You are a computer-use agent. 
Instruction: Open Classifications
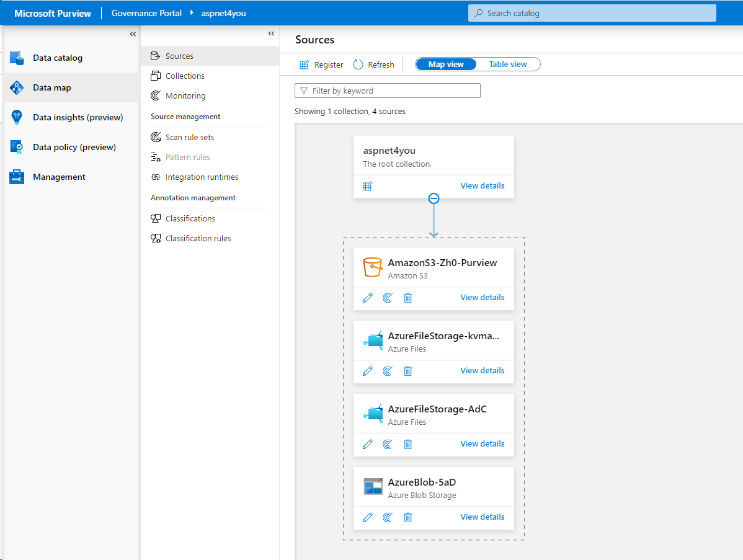point(210,218)
